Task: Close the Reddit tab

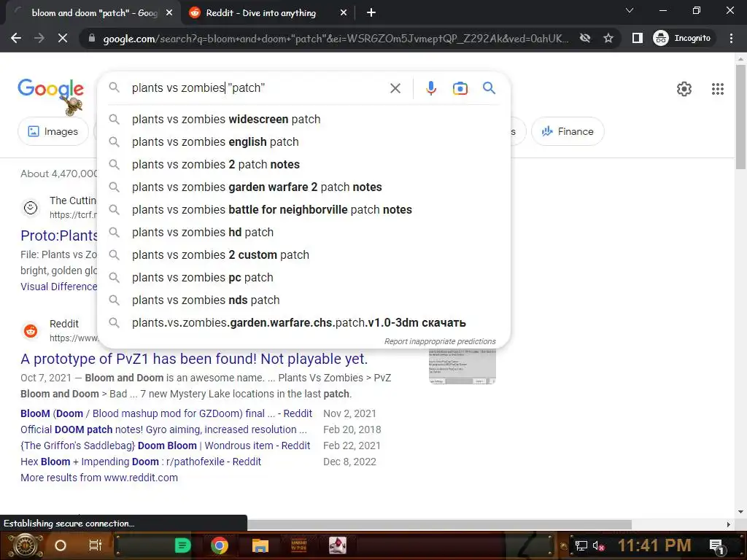Action: point(343,13)
